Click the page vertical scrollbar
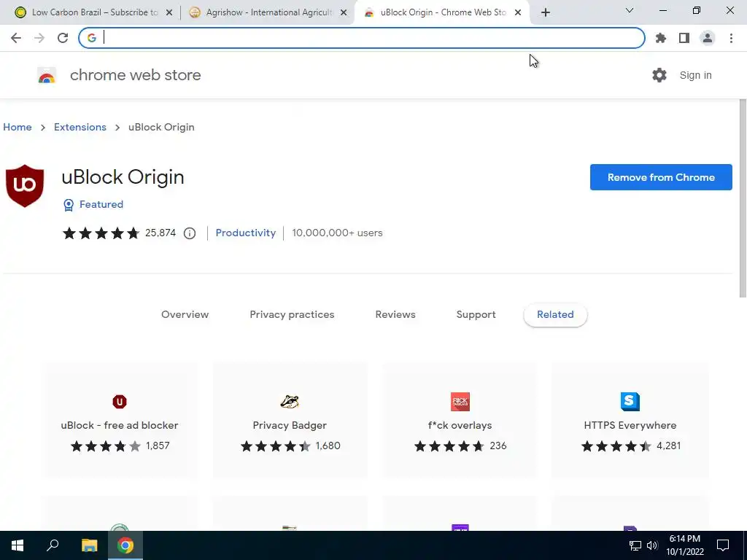The width and height of the screenshot is (747, 560). coord(742,198)
